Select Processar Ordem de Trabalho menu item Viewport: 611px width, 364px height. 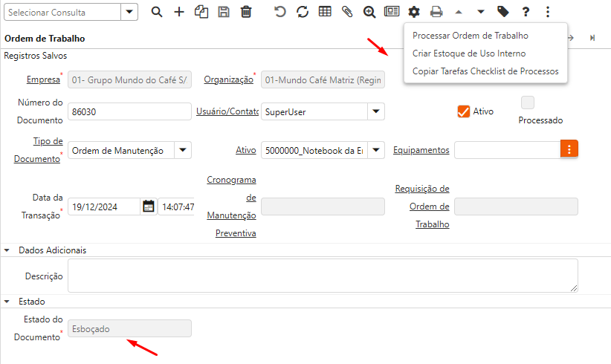pos(470,35)
